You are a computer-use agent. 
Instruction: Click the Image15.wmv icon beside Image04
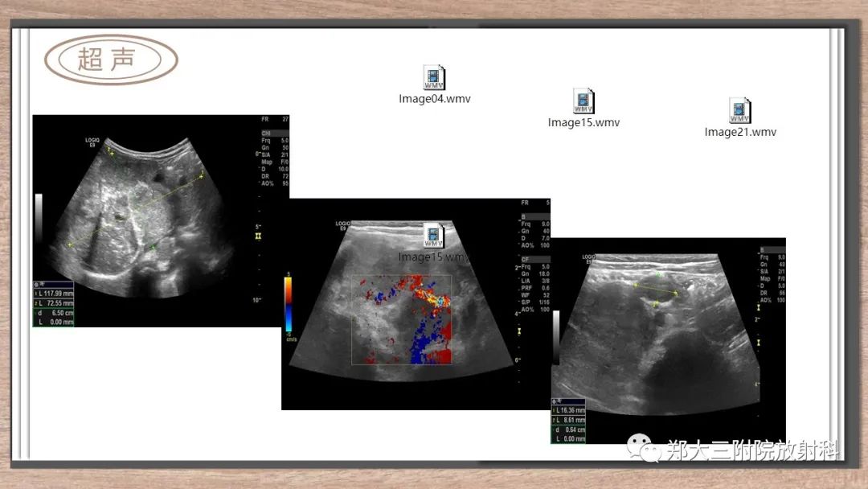(x=583, y=101)
